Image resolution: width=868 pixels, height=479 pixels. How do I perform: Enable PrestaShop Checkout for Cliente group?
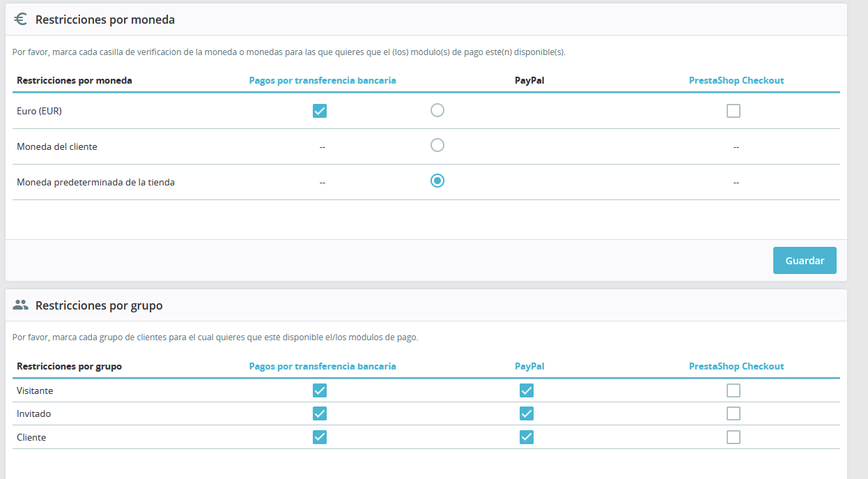coord(733,437)
